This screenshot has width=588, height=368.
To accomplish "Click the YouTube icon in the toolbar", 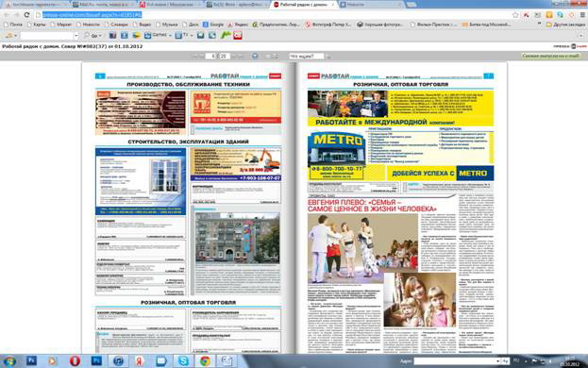I will [x=238, y=35].
